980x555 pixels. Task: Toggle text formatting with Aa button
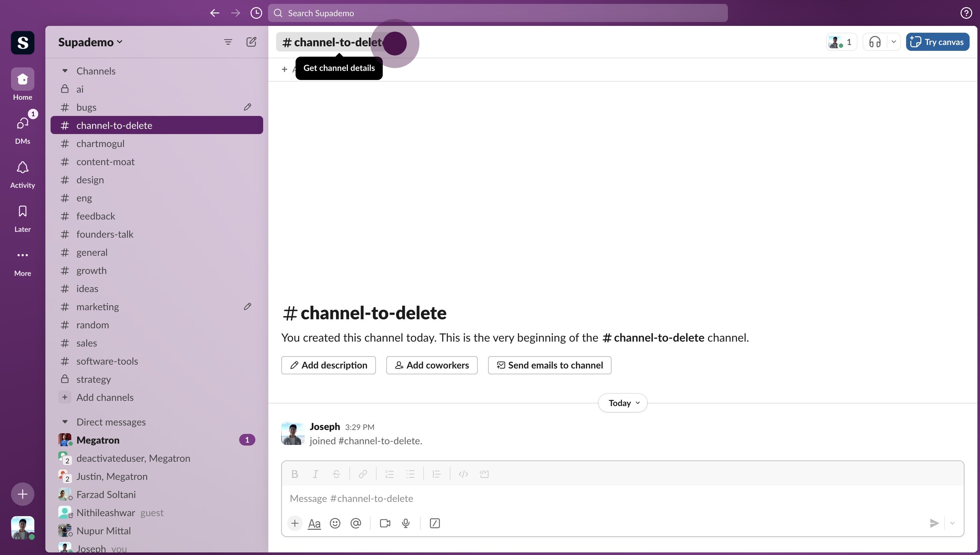tap(314, 524)
